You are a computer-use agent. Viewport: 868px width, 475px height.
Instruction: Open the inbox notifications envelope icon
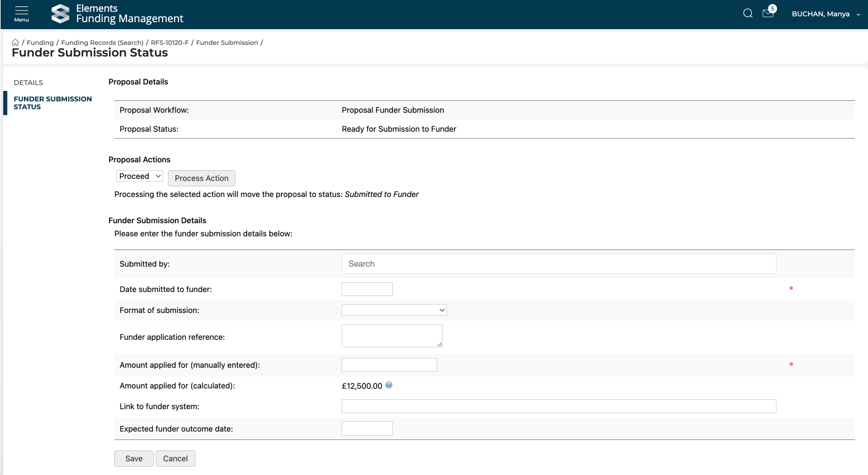tap(768, 13)
